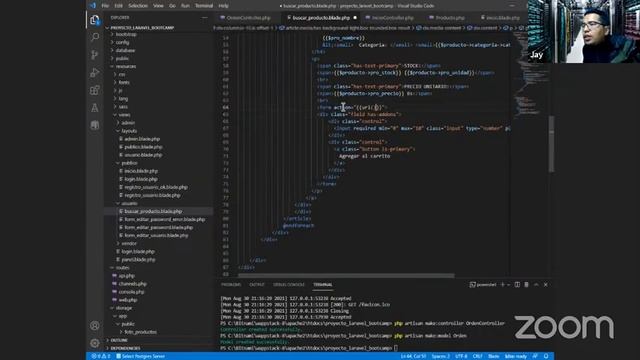Open panel.blade.php file
Image resolution: width=640 pixels, height=360 pixels.
[x=138, y=260]
